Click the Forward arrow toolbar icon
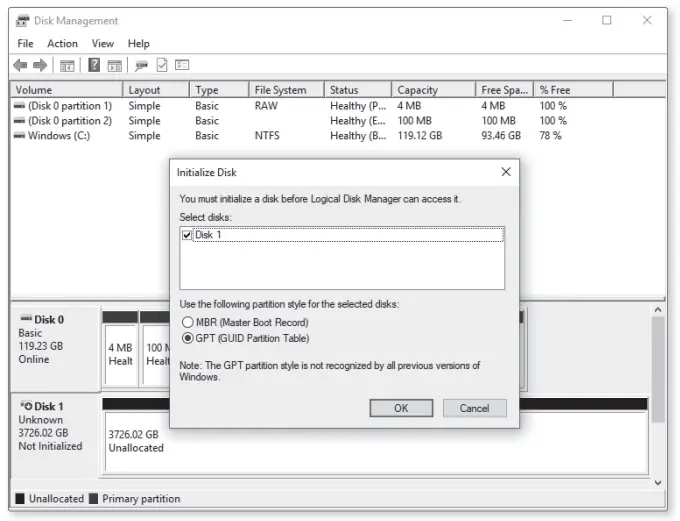The image size is (680, 521). tap(40, 66)
